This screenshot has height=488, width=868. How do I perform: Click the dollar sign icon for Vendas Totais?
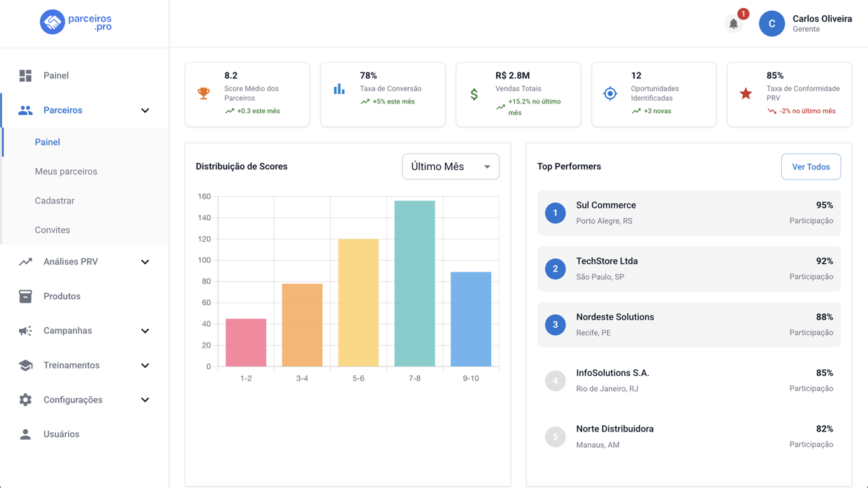[x=475, y=94]
